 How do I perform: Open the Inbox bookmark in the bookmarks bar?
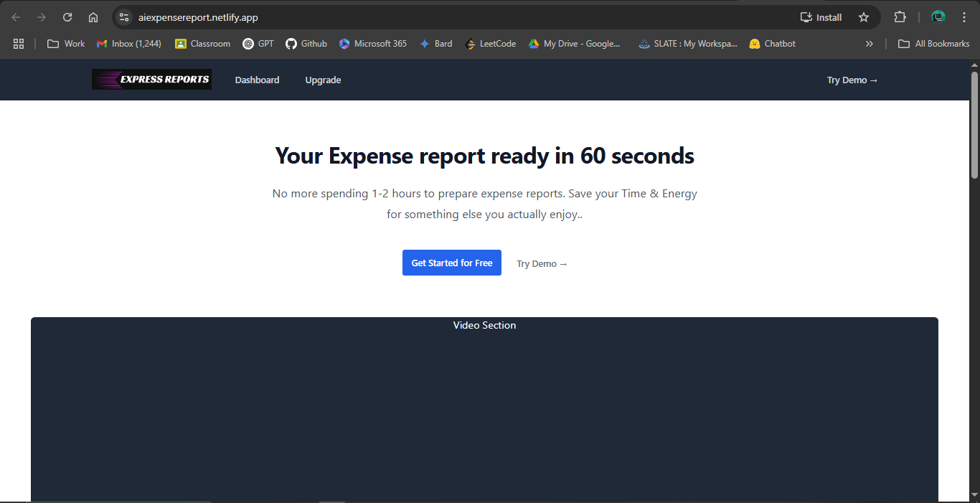click(128, 44)
